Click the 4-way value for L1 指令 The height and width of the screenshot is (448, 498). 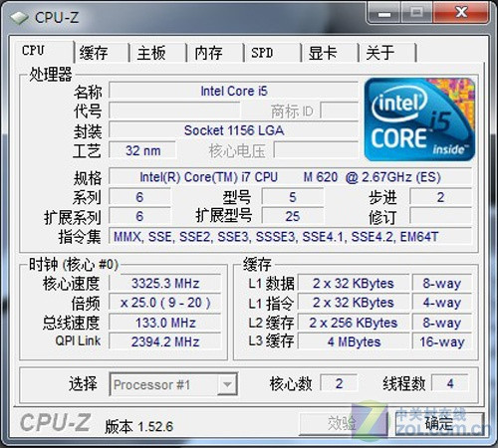[x=442, y=303]
